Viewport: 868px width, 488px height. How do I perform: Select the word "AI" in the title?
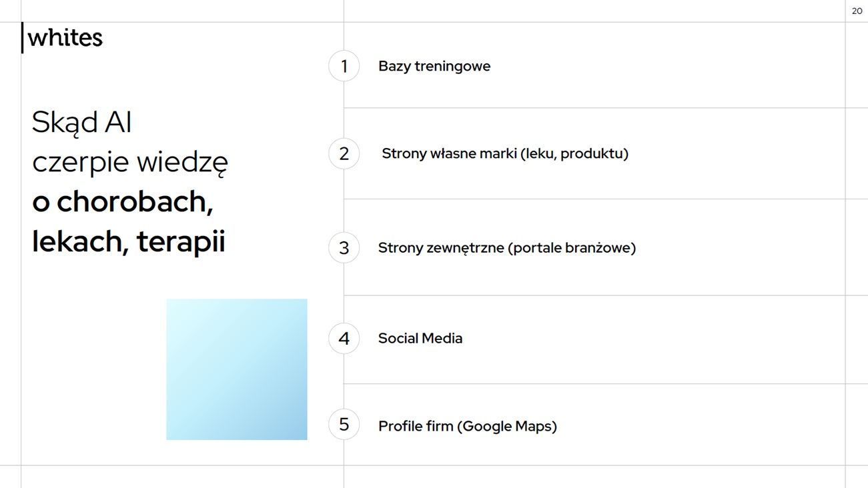click(x=118, y=122)
